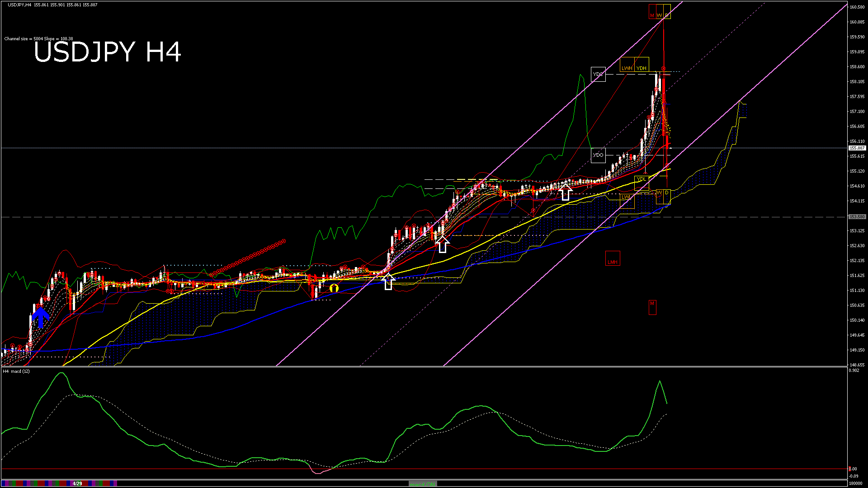Click the USDJPY,H4 quote header text
This screenshot has width=868, height=488.
click(52, 5)
